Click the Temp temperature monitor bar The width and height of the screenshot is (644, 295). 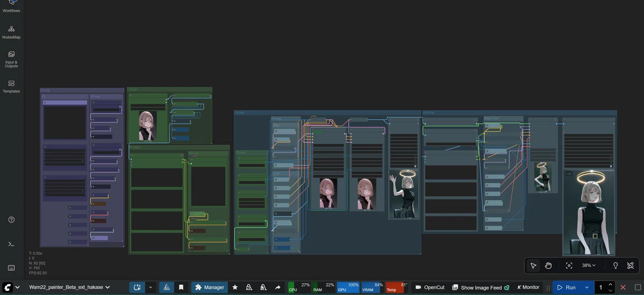397,287
